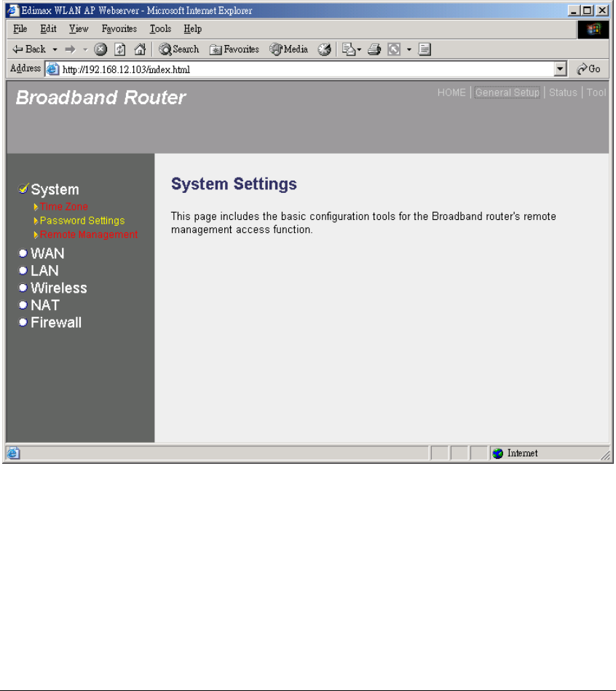616x691 pixels.
Task: Select Firewall in the sidebar
Action: [56, 323]
